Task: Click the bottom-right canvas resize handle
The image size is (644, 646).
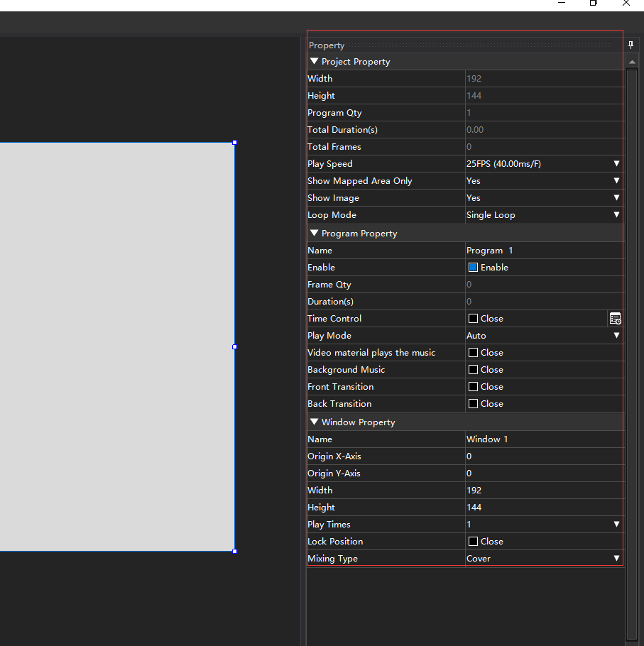Action: pos(234,552)
